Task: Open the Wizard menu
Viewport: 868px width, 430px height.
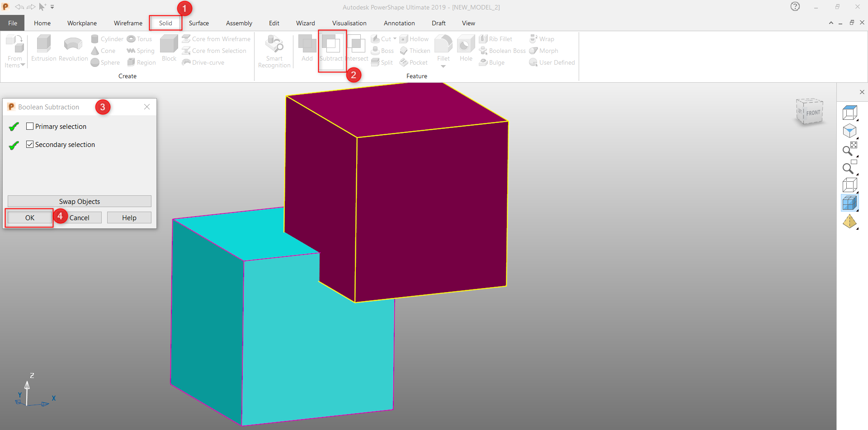Action: pyautogui.click(x=306, y=23)
